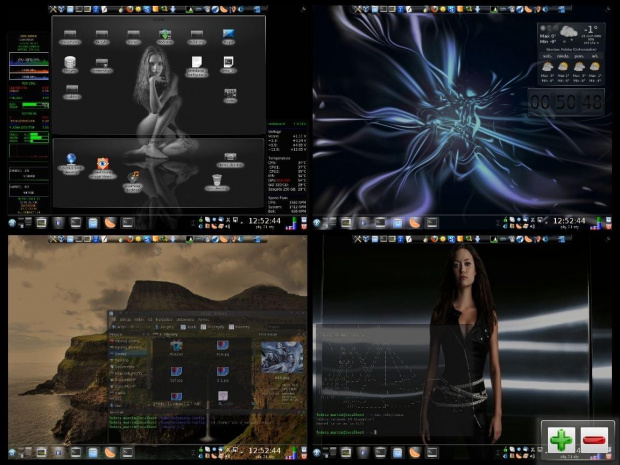Open Firefox in blue abstract desktop's top bar
Viewport: 620px width, 465px height.
434,9
